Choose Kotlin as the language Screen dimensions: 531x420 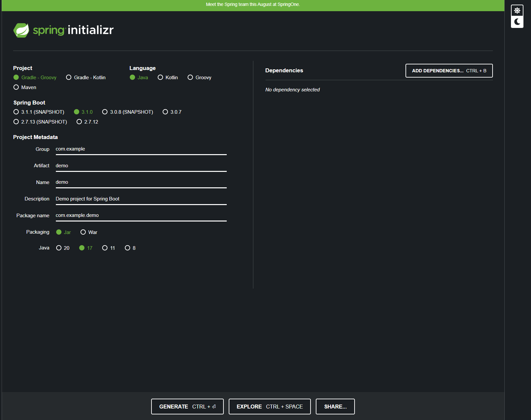pos(168,78)
